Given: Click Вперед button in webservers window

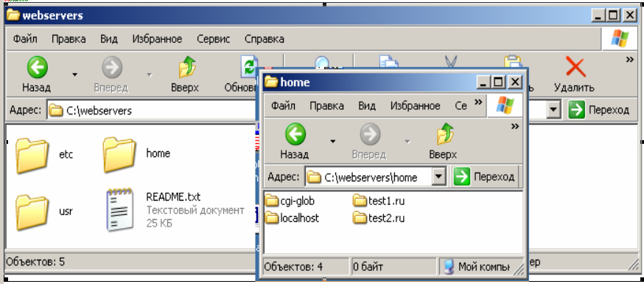Looking at the screenshot, I should pyautogui.click(x=111, y=74).
